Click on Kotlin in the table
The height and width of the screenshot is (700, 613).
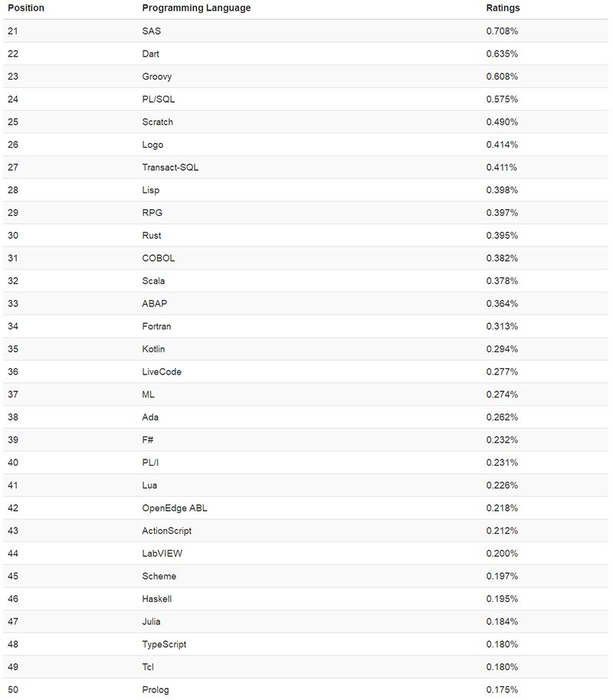pyautogui.click(x=153, y=349)
